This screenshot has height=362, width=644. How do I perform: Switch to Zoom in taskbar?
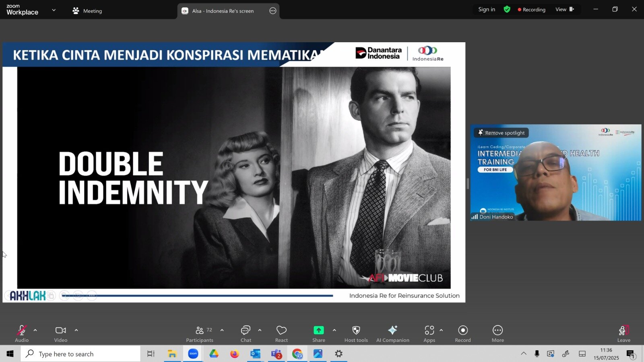pyautogui.click(x=193, y=354)
